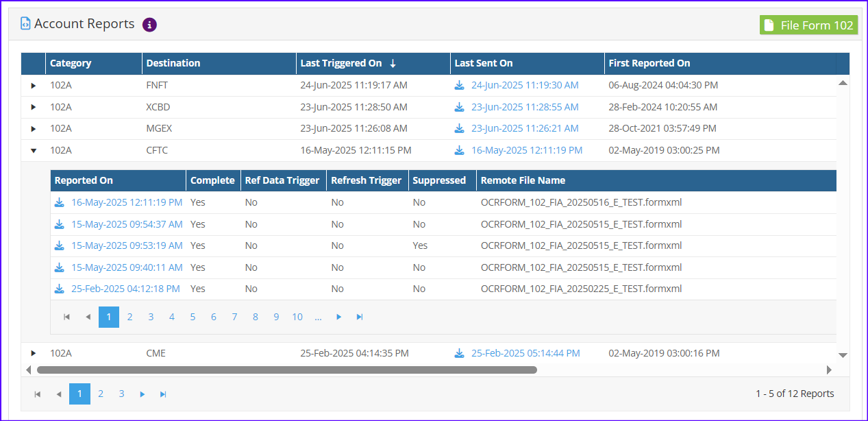Go to previous page in sub-grid pager

pyautogui.click(x=88, y=317)
